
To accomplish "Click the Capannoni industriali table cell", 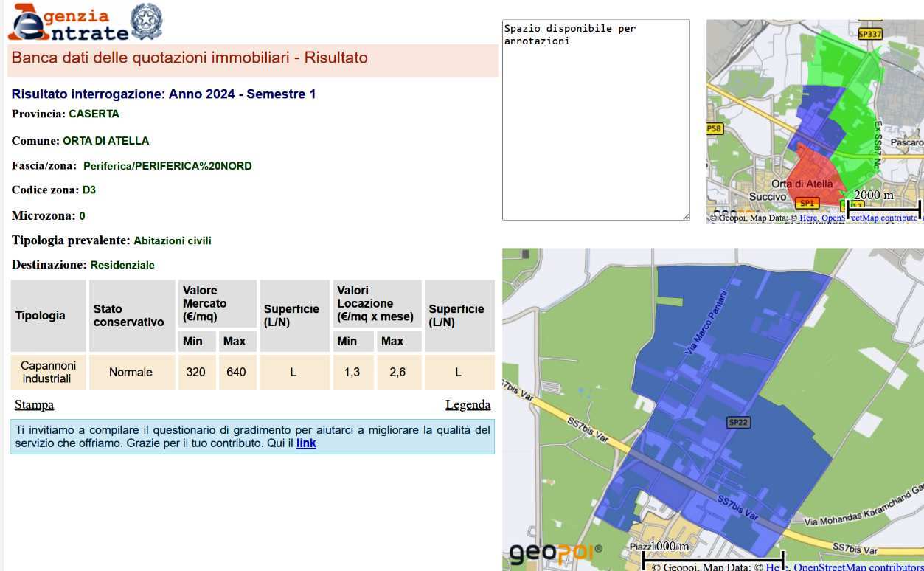I will tap(48, 372).
